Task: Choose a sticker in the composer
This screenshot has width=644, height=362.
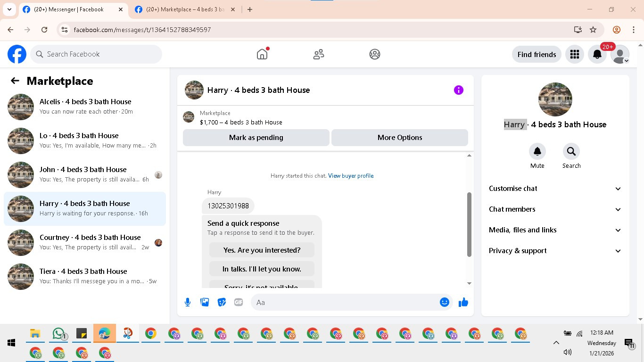Action: coord(222,302)
